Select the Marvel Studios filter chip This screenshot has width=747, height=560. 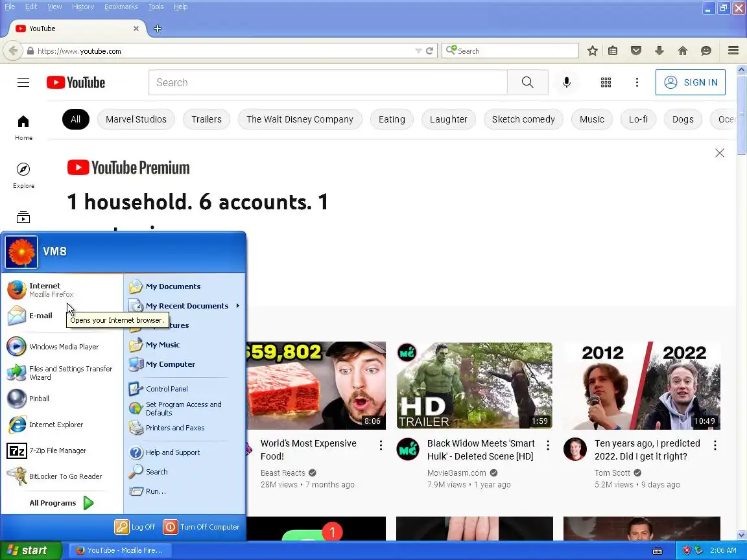(136, 119)
